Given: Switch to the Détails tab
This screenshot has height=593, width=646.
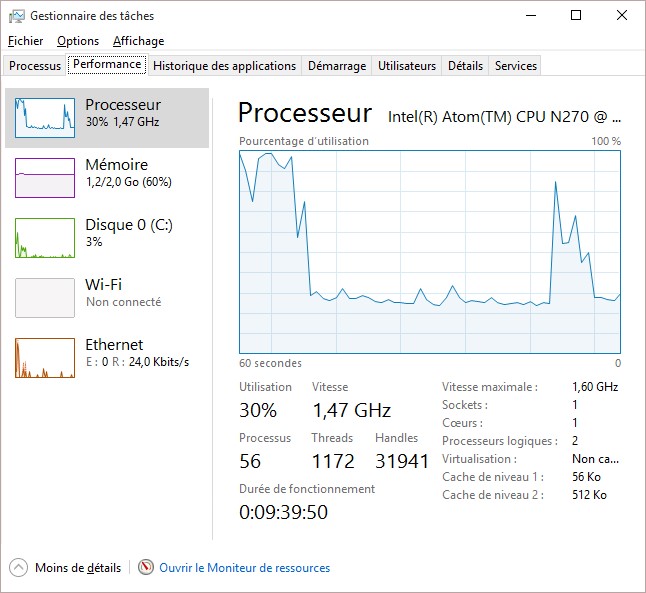Looking at the screenshot, I should coord(465,66).
